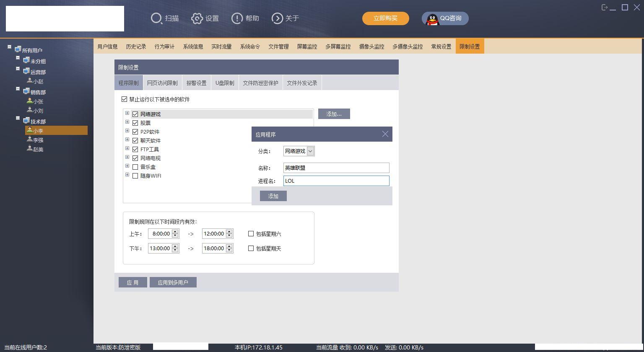This screenshot has width=644, height=352.
Task: Switch to the 屏幕监控 tab
Action: point(307,46)
